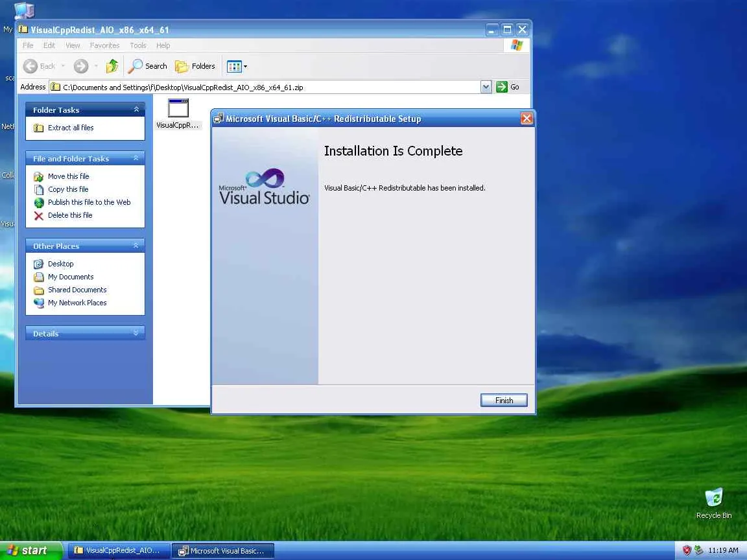This screenshot has width=747, height=560.
Task: Expand the address bar dropdown
Action: [486, 87]
